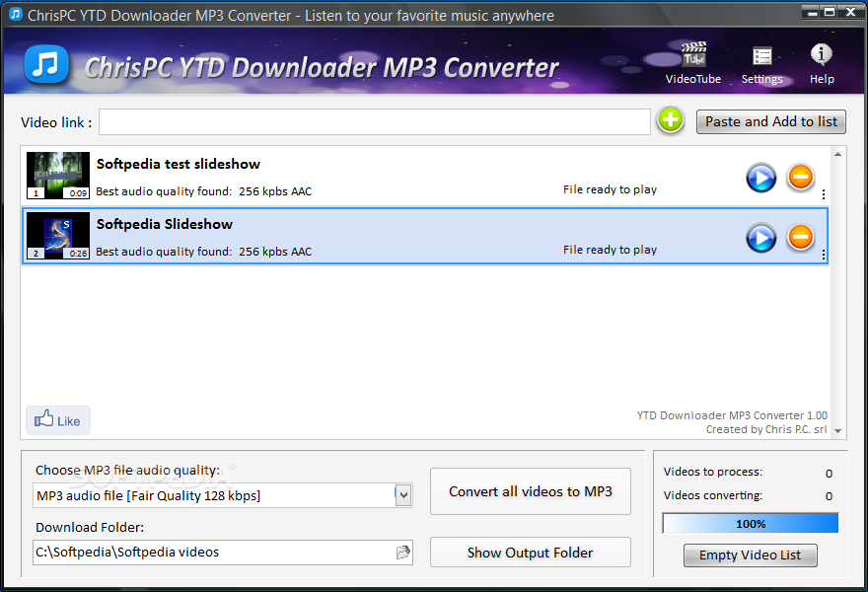Viewport: 868px width, 592px height.
Task: Click YTD Downloader MP3 Converter 1.00 text
Action: tap(732, 415)
